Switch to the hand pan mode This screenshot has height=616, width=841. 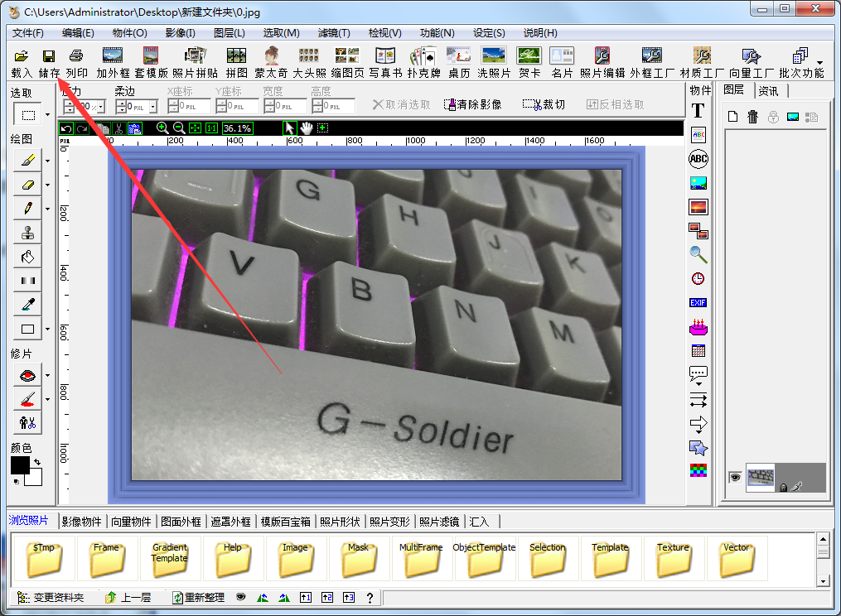(307, 128)
